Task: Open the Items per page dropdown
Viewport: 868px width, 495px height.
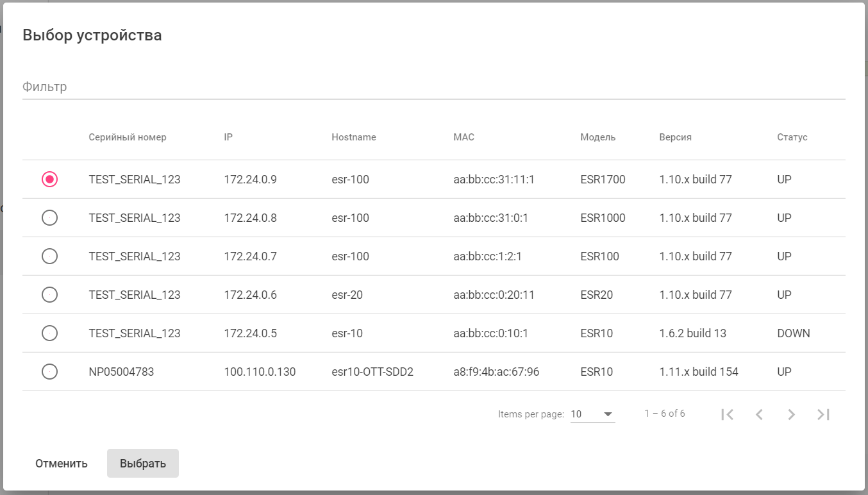Action: coord(592,414)
